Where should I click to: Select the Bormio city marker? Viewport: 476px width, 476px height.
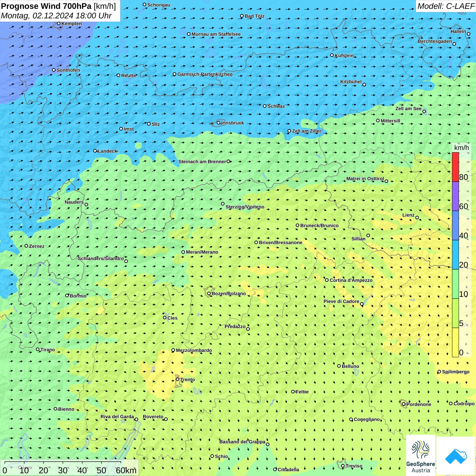click(67, 295)
